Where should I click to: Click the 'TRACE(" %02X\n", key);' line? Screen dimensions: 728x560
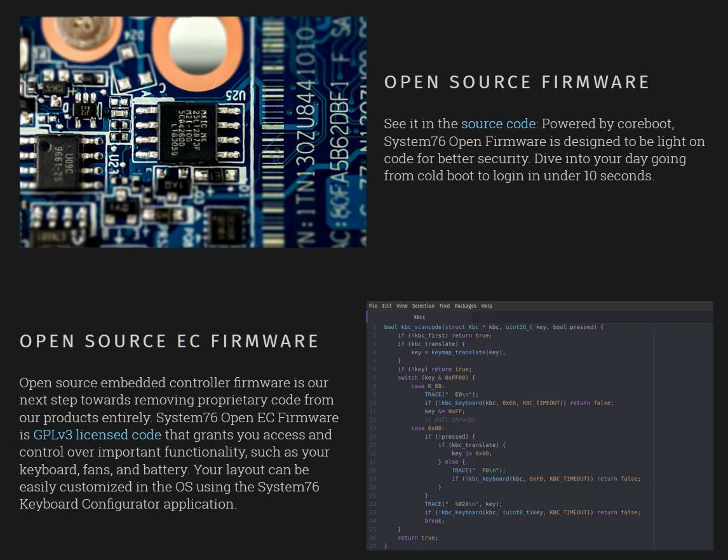coord(463,504)
